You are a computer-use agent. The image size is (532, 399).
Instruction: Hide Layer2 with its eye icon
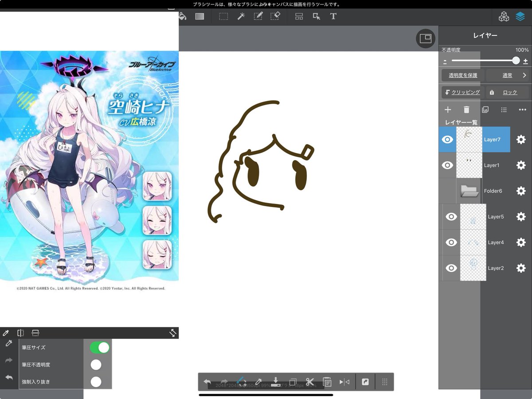click(x=451, y=268)
